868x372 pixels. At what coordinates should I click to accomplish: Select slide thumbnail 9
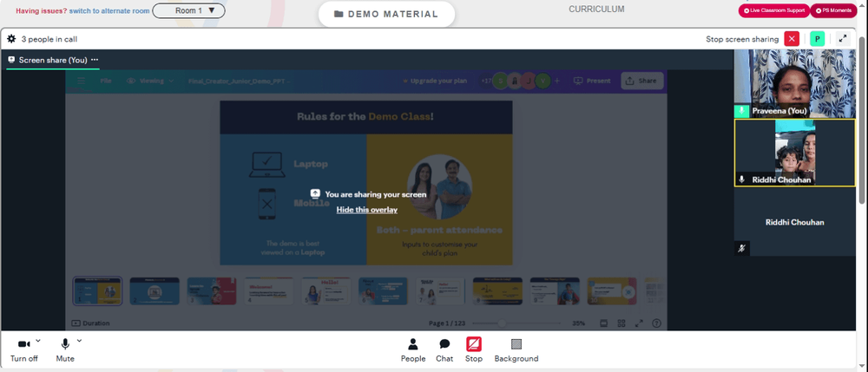555,291
